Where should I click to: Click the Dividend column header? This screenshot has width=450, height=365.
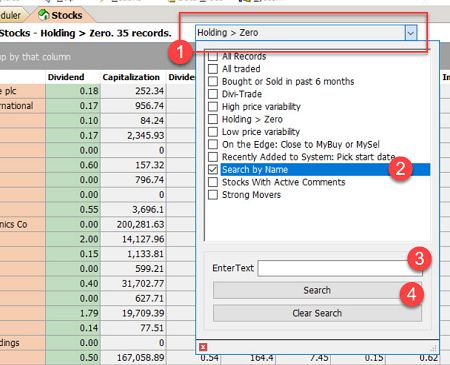pos(66,77)
